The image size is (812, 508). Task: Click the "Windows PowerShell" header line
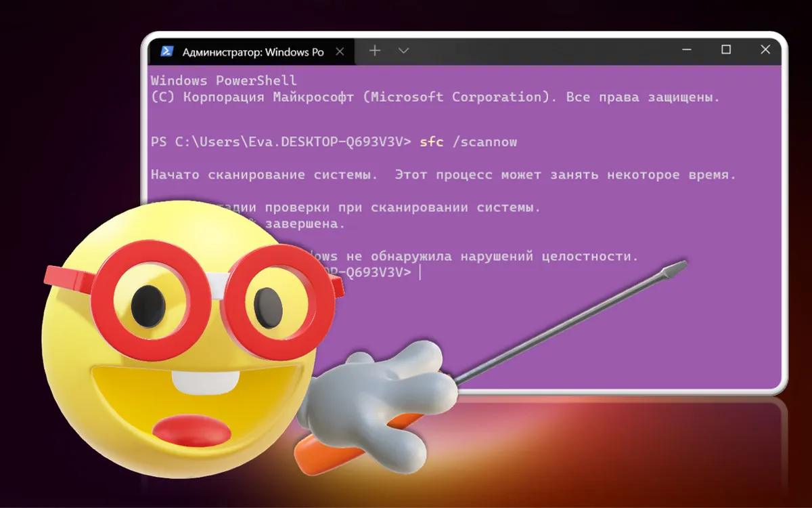pyautogui.click(x=224, y=81)
